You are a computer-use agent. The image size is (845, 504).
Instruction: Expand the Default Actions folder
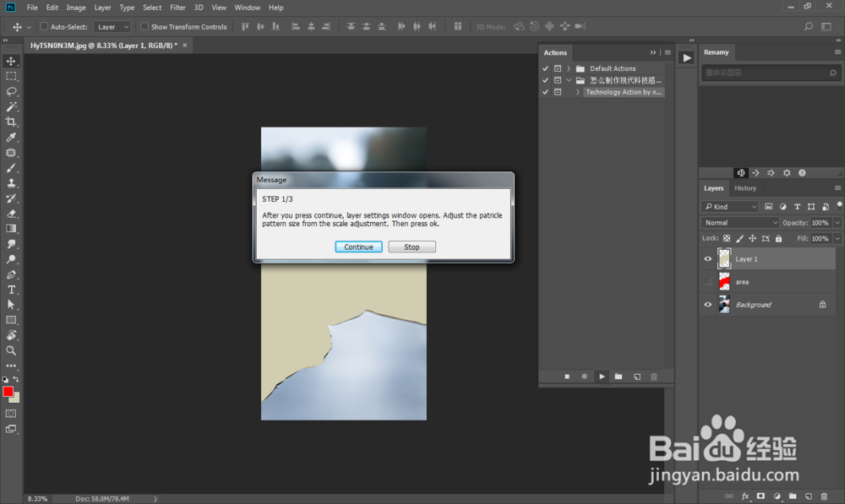tap(569, 68)
